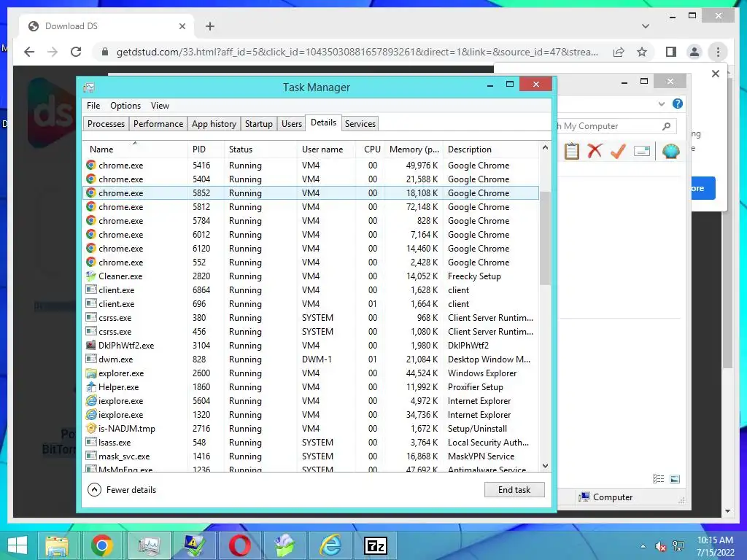Switch to large icons view in back window

(675, 479)
